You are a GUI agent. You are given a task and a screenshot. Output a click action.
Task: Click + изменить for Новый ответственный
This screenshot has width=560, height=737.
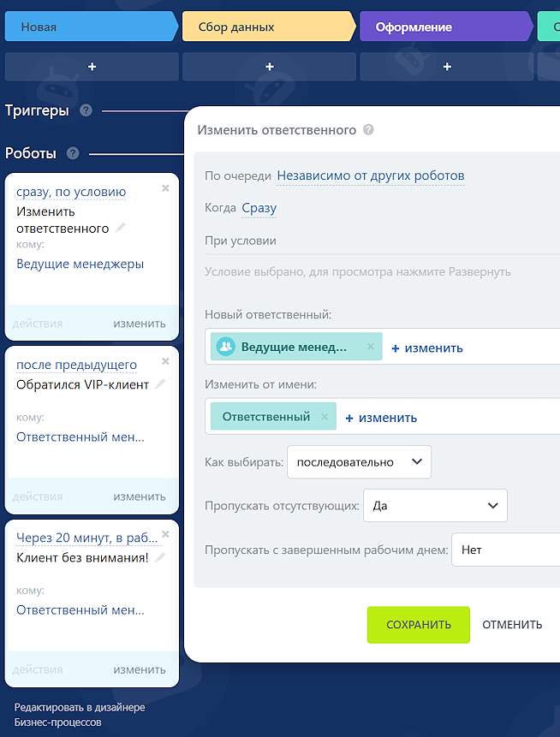427,348
